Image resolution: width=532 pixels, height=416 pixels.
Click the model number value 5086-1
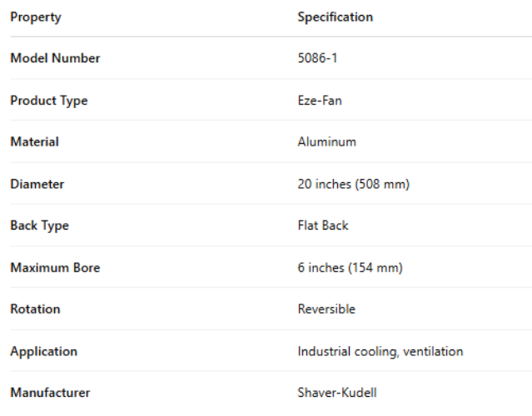click(x=317, y=58)
